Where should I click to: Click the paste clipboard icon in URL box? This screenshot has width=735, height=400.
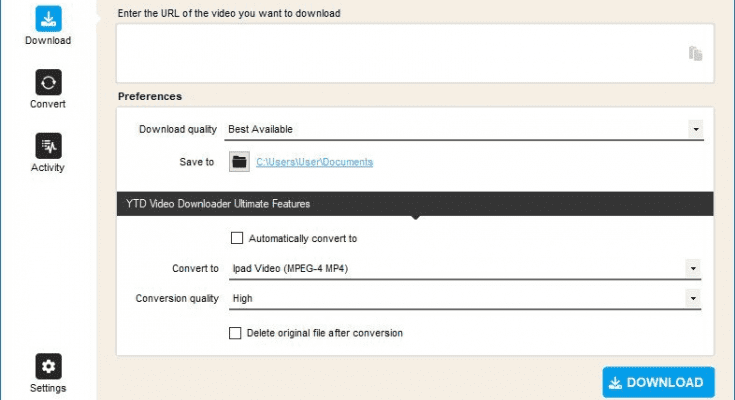(696, 53)
